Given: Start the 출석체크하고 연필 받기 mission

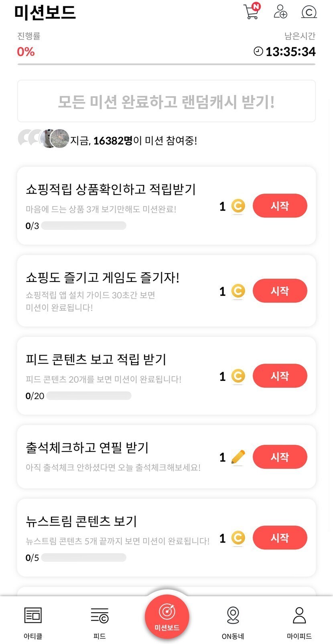Looking at the screenshot, I should [x=280, y=457].
